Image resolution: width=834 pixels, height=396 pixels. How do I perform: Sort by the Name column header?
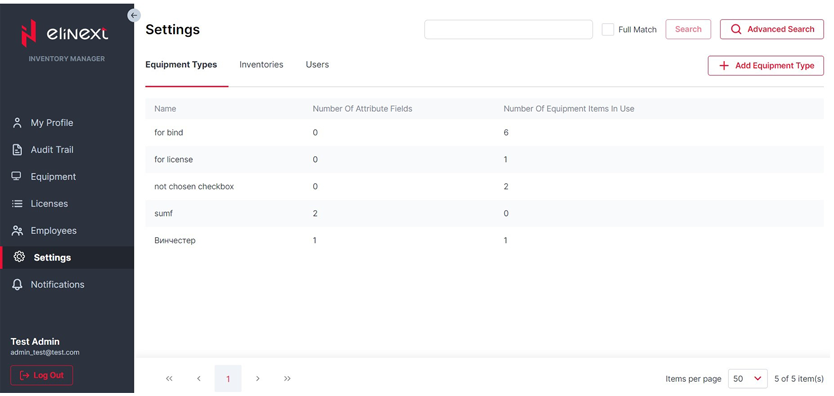click(165, 109)
